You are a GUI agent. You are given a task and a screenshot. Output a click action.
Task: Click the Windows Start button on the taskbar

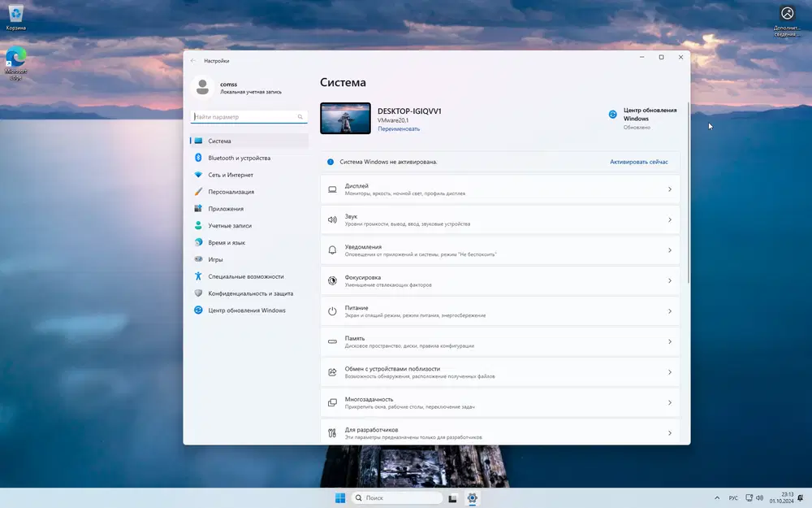point(339,497)
